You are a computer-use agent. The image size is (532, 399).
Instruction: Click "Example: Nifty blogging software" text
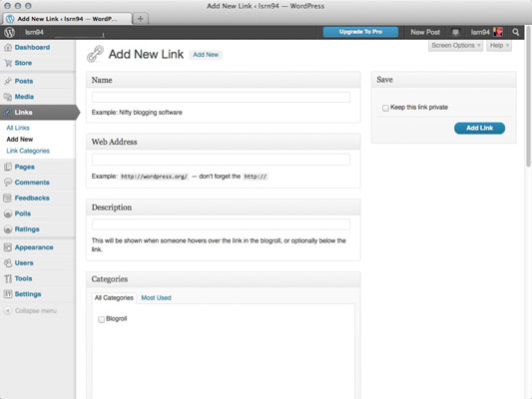[x=137, y=113]
